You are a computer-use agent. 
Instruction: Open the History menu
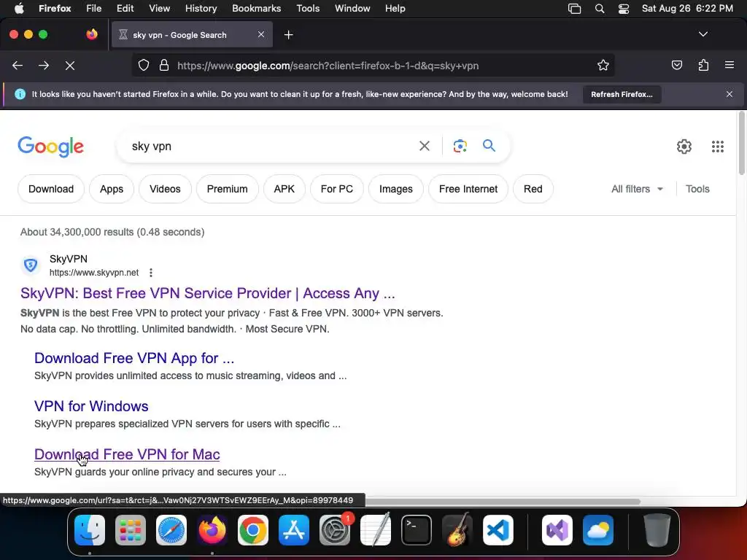pyautogui.click(x=201, y=8)
